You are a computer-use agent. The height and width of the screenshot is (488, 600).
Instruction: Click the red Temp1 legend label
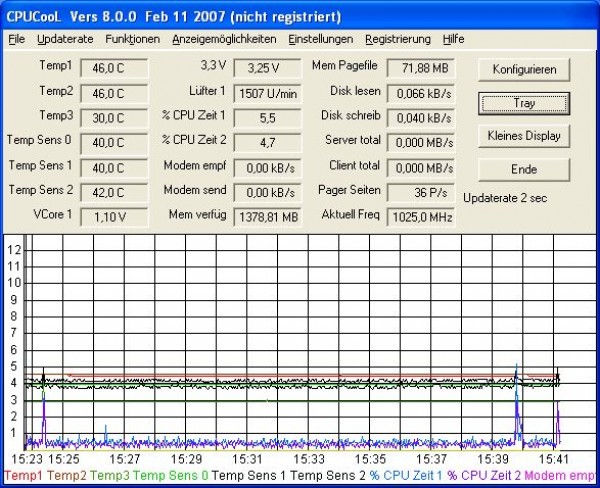pyautogui.click(x=22, y=476)
